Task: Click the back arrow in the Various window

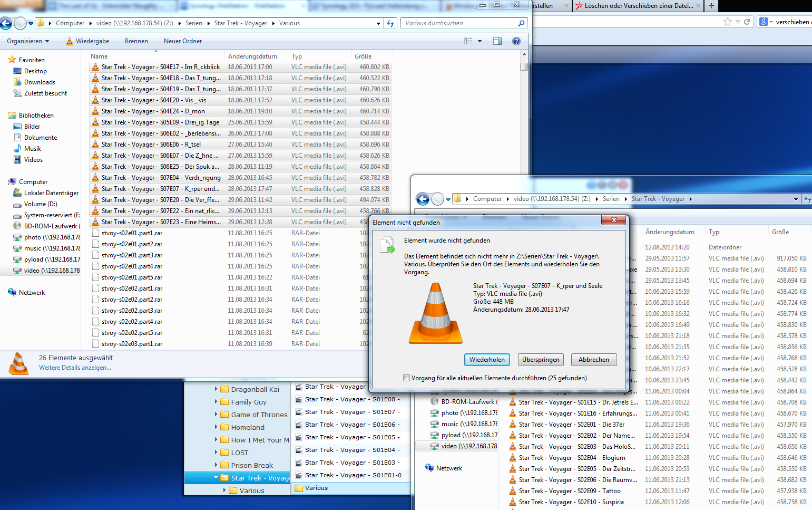Action: click(6, 23)
